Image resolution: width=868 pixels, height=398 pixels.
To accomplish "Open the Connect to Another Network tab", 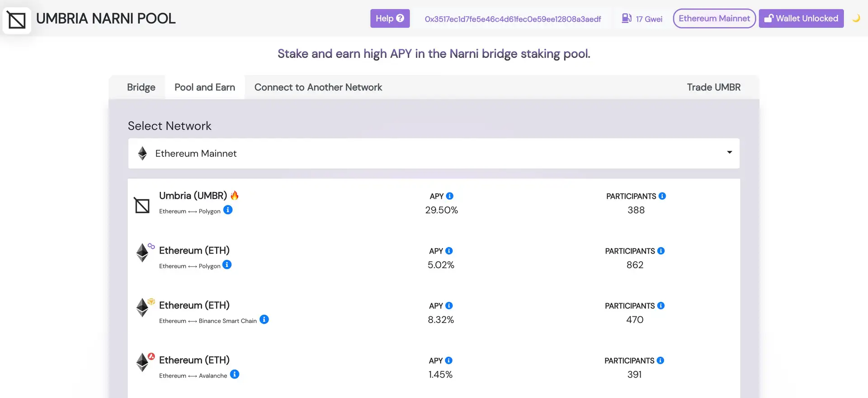I will pos(318,87).
